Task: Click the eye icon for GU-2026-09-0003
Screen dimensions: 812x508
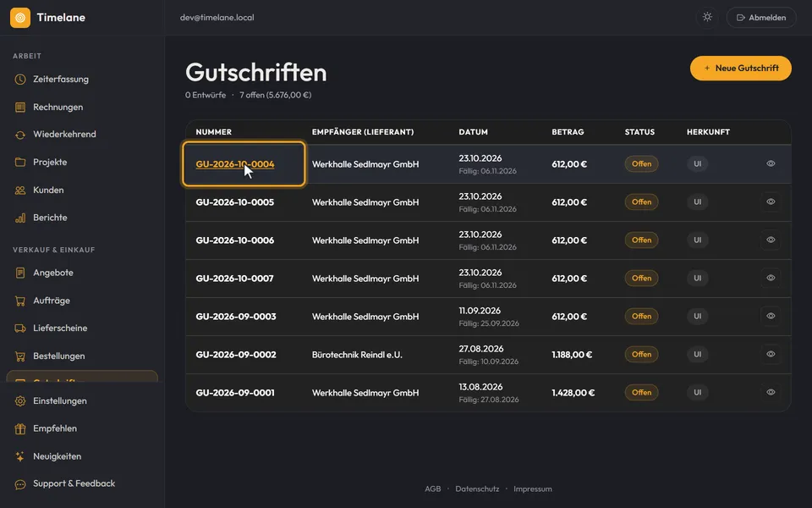Action: (x=771, y=316)
